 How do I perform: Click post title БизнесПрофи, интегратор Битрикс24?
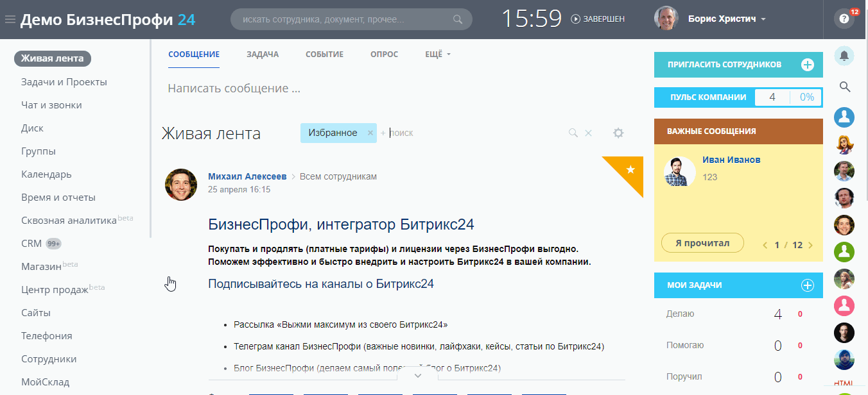point(341,224)
